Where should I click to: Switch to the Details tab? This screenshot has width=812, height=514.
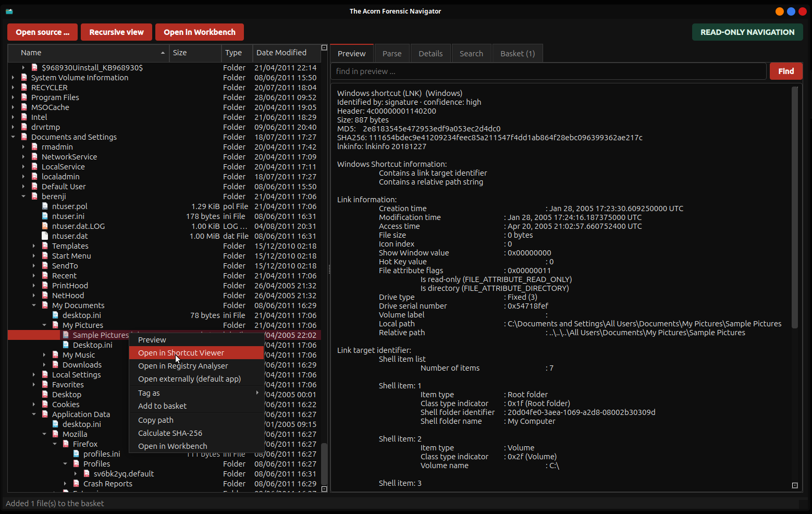pyautogui.click(x=430, y=54)
